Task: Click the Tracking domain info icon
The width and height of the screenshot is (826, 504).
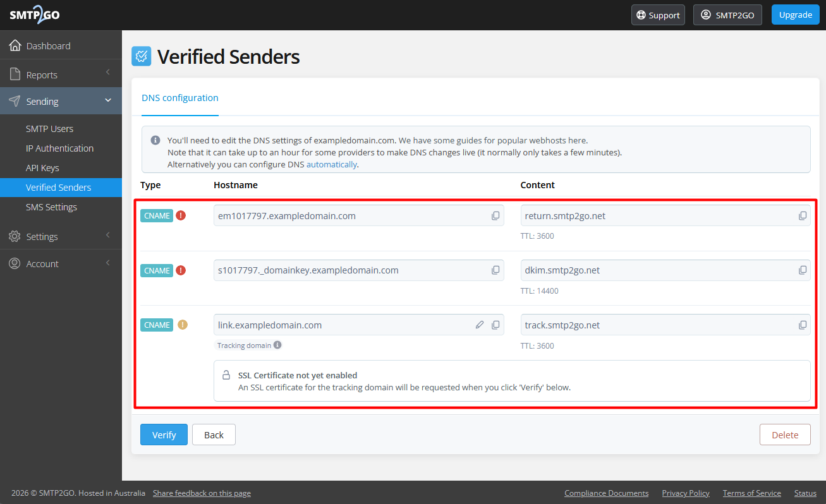Action: (277, 345)
